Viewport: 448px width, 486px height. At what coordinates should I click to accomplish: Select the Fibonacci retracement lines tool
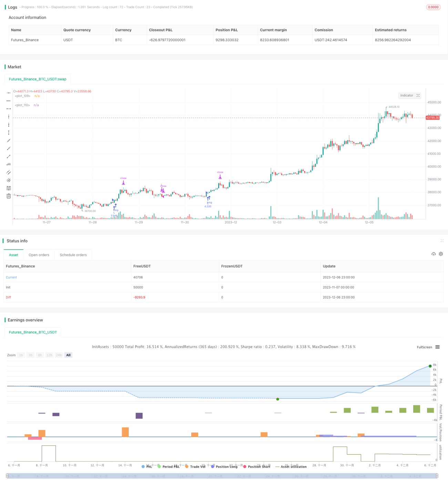pos(9,188)
